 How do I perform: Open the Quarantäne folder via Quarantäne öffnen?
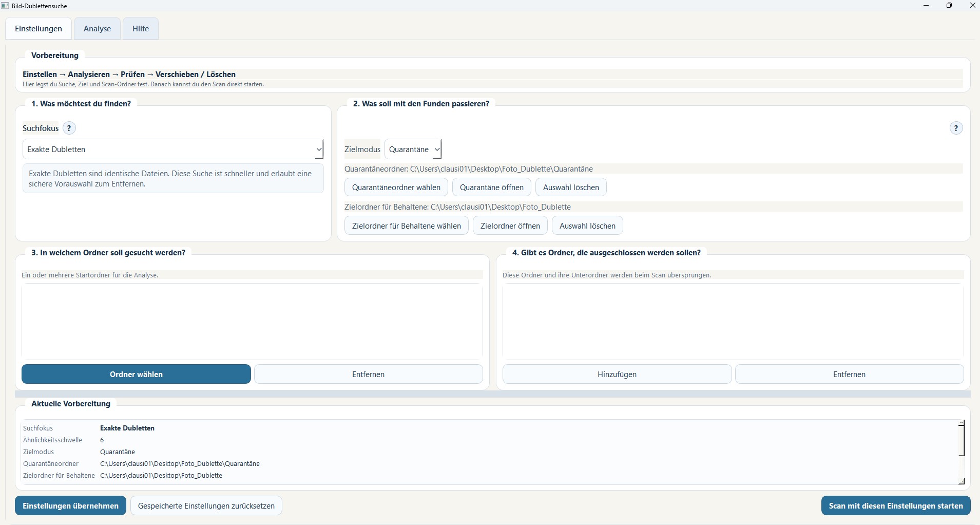[492, 187]
